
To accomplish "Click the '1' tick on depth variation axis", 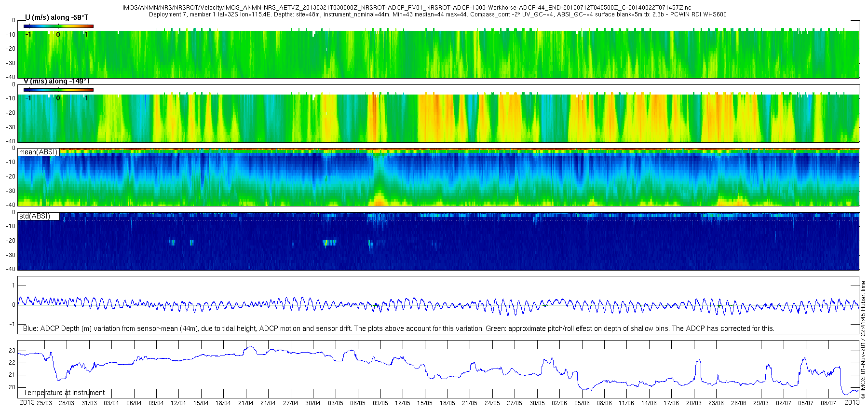I will pos(14,286).
